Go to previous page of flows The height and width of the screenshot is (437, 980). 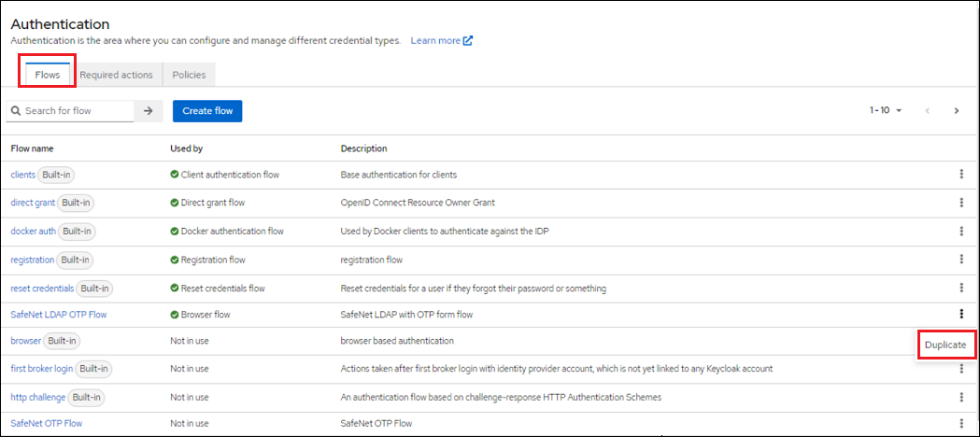pyautogui.click(x=927, y=110)
